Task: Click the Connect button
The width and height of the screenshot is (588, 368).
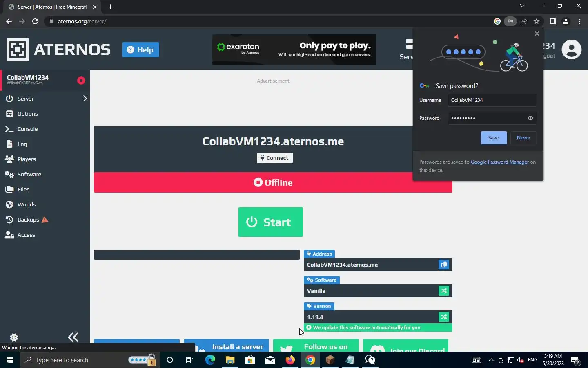Action: click(x=274, y=158)
